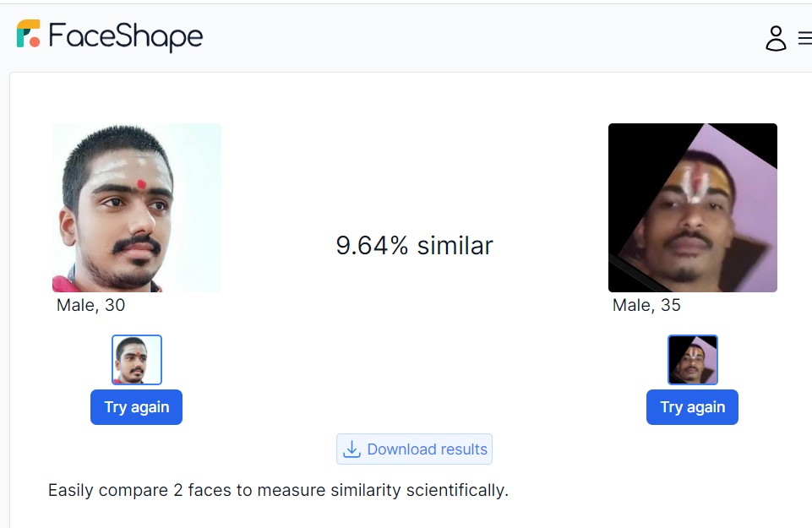
Task: Click the FaceShape logo icon
Action: click(x=29, y=34)
